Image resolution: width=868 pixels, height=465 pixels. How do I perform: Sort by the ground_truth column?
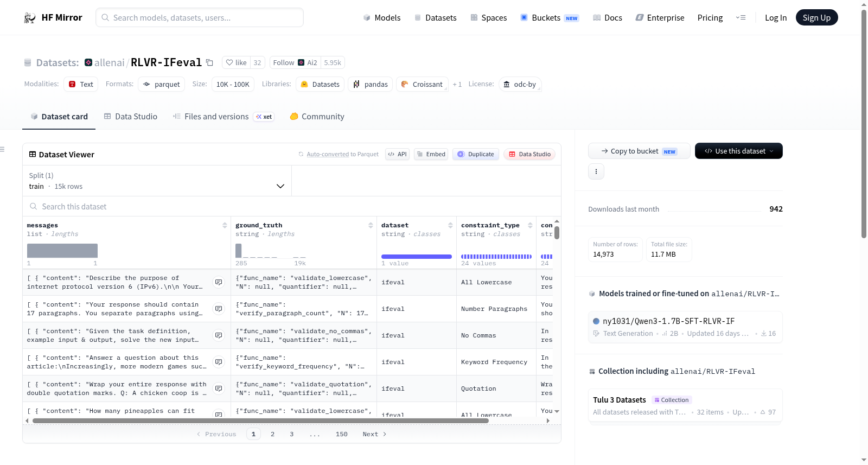coord(371,225)
